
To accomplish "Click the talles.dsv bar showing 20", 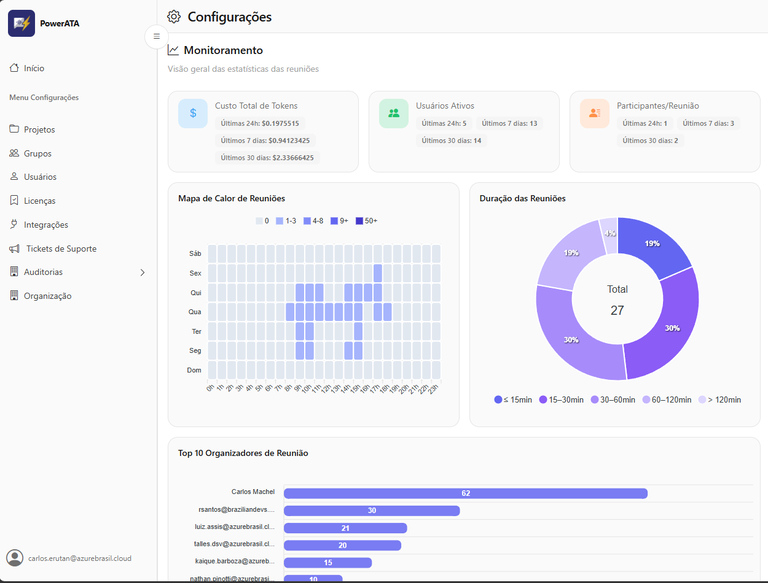I will tap(342, 545).
